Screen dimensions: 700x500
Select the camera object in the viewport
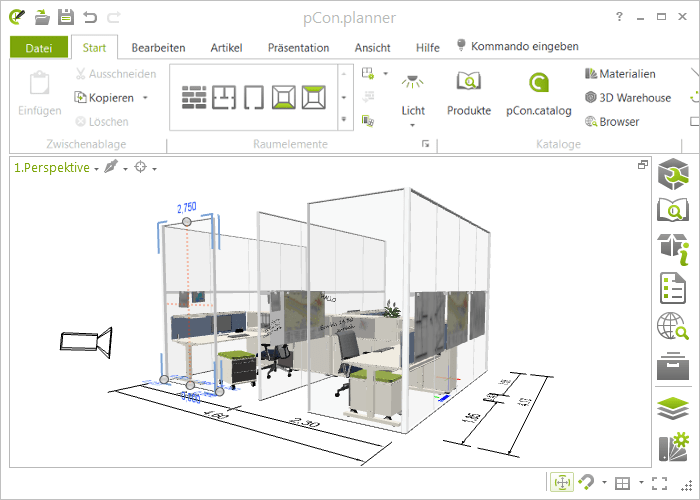[86, 342]
